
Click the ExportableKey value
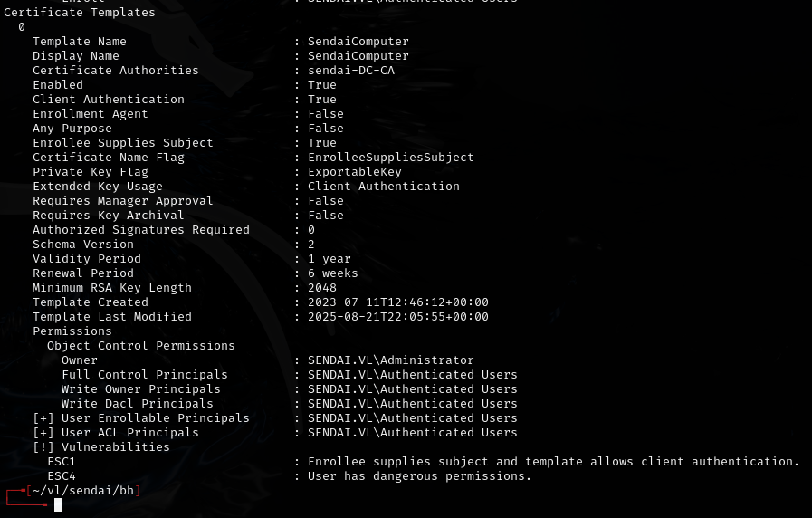click(355, 172)
